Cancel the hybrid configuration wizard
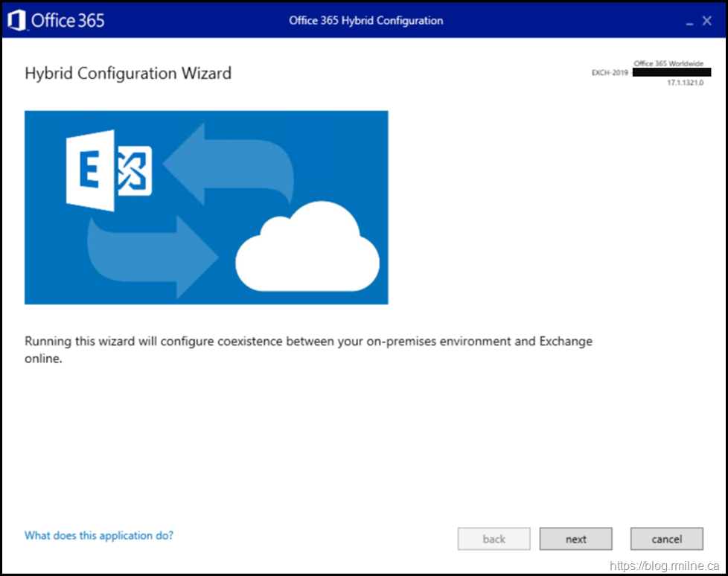Screen dimensions: 728x576 coord(666,539)
